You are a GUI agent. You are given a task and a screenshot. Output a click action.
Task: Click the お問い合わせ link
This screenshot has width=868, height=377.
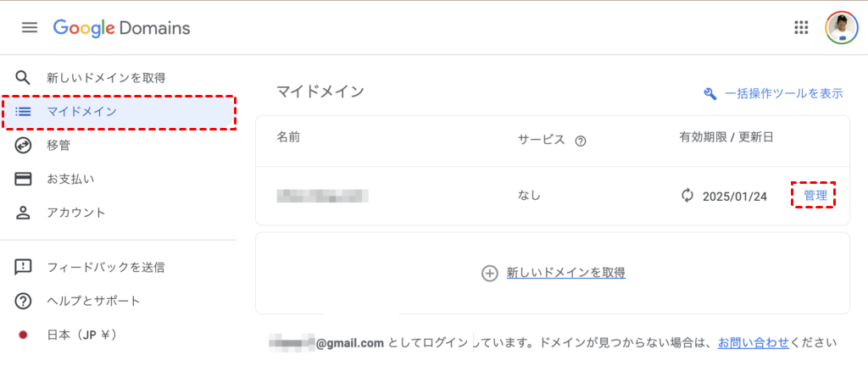click(753, 342)
